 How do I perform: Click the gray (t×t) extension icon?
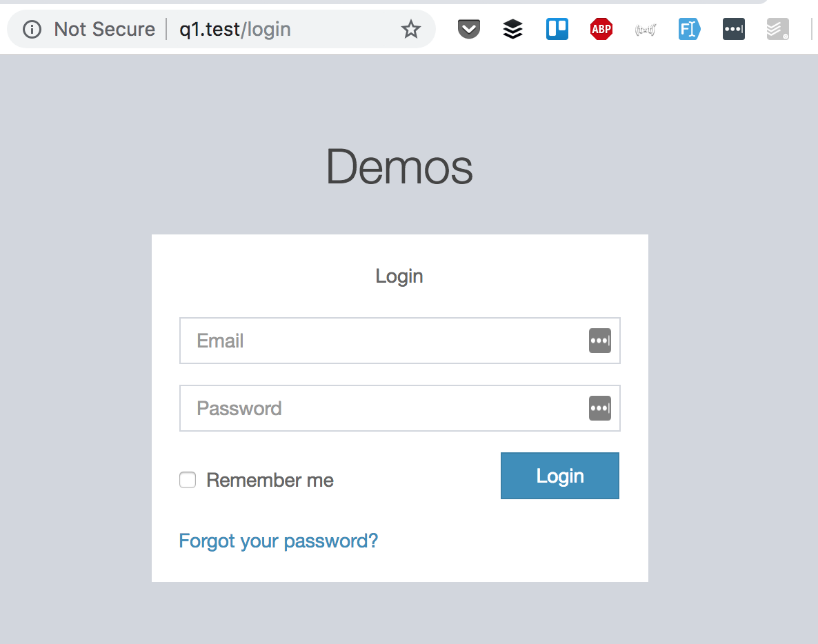click(x=645, y=29)
